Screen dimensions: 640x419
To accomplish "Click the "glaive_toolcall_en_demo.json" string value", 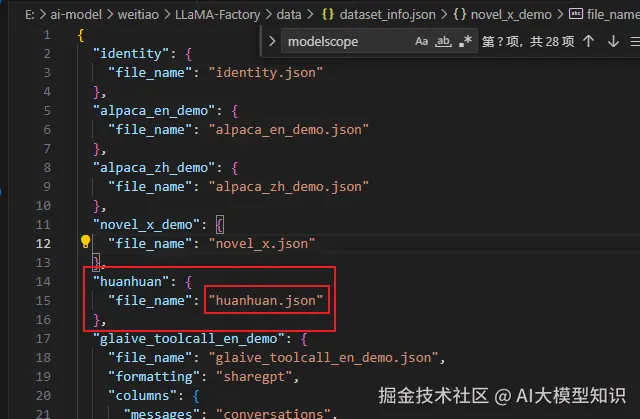I will tap(323, 358).
